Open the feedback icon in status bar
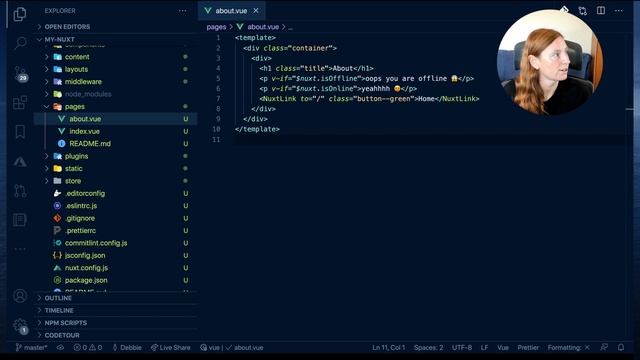 pos(604,348)
